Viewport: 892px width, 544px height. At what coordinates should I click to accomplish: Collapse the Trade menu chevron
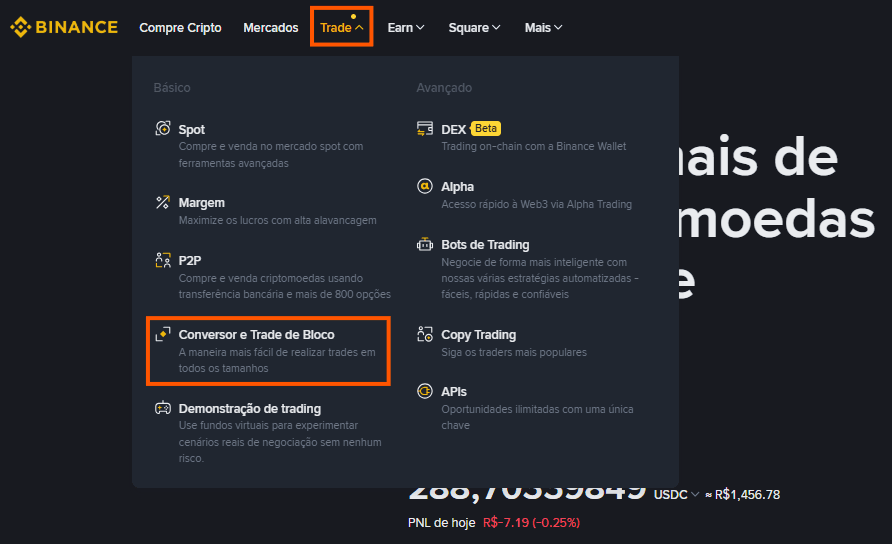point(360,27)
